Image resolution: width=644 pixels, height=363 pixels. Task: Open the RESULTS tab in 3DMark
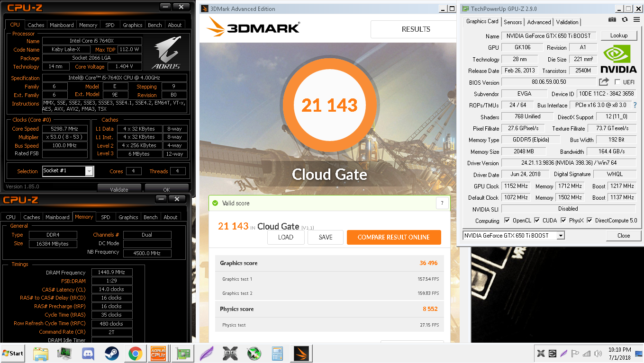point(416,29)
